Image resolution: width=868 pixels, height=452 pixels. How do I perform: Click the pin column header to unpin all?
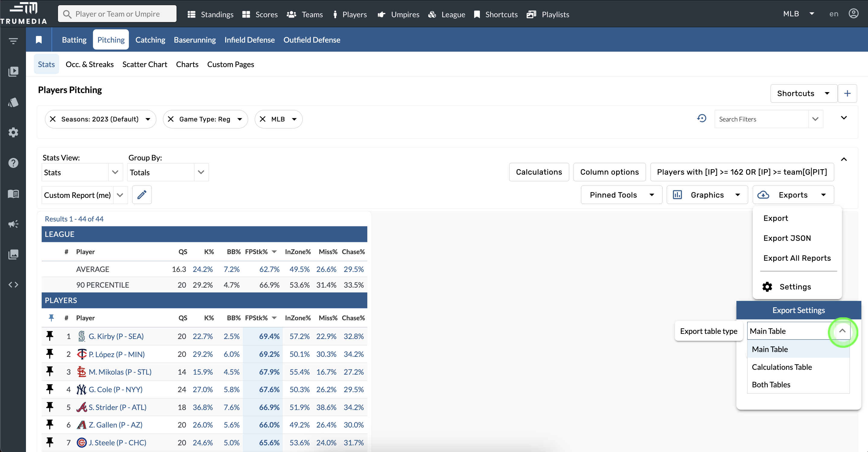coord(51,318)
